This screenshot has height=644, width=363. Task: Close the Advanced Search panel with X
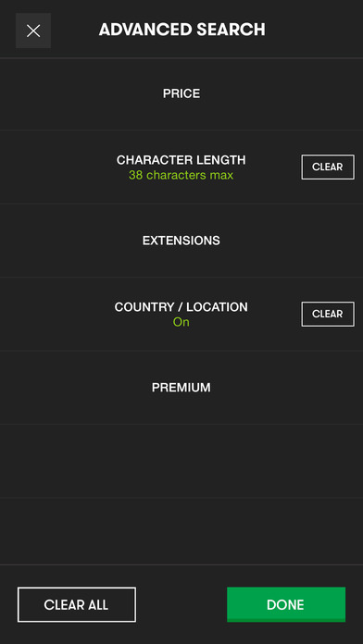33,31
